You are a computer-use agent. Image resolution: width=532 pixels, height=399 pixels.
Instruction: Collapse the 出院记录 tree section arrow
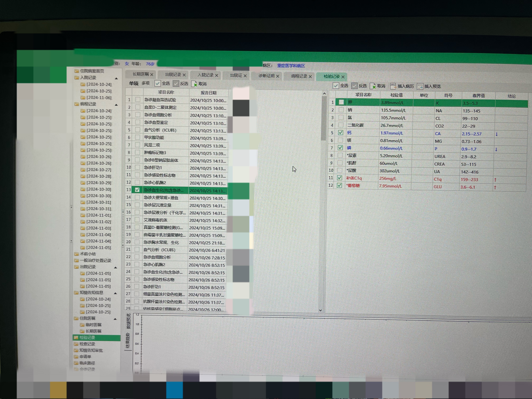(x=116, y=267)
